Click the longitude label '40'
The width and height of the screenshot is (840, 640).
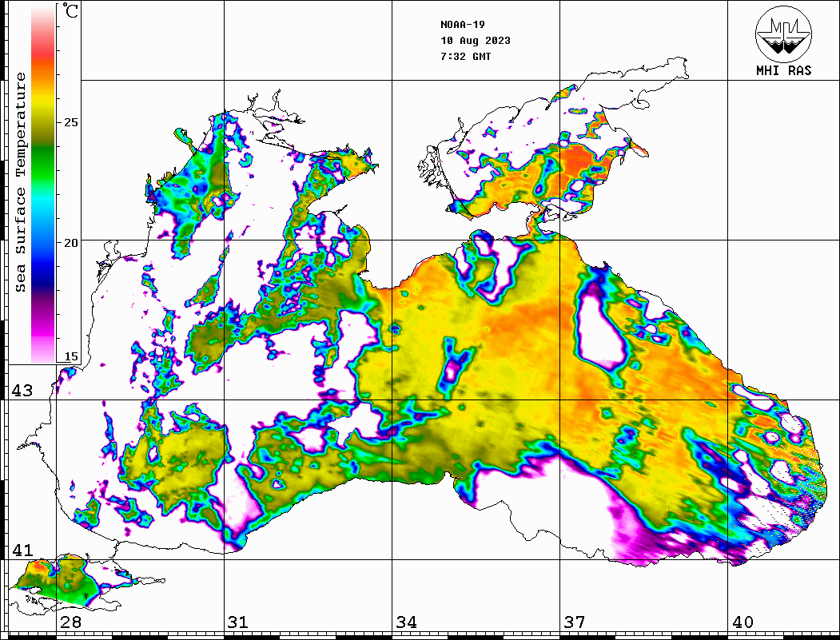pyautogui.click(x=742, y=622)
